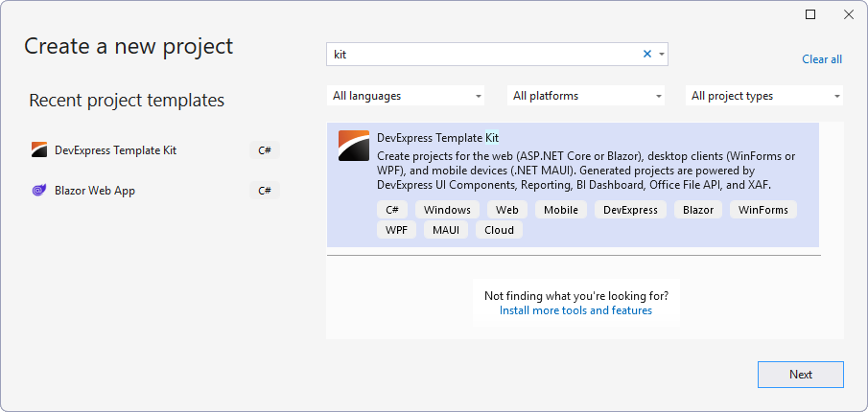Expand the search history dropdown arrow
This screenshot has height=412, width=868.
click(x=662, y=55)
